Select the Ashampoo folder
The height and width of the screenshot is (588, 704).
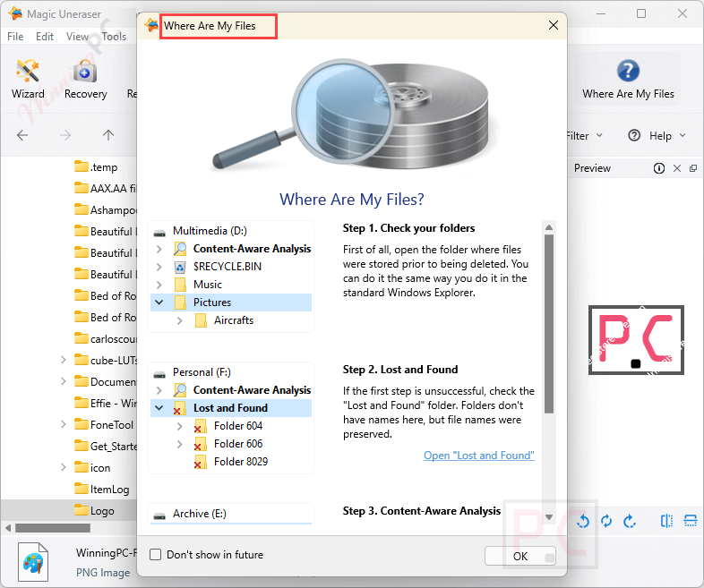(x=106, y=209)
